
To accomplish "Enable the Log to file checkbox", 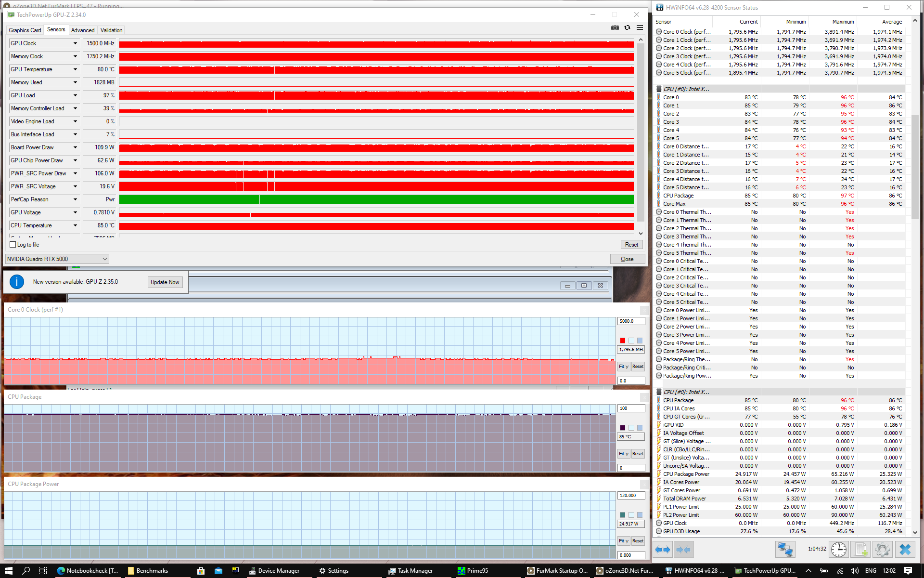I will click(x=13, y=245).
